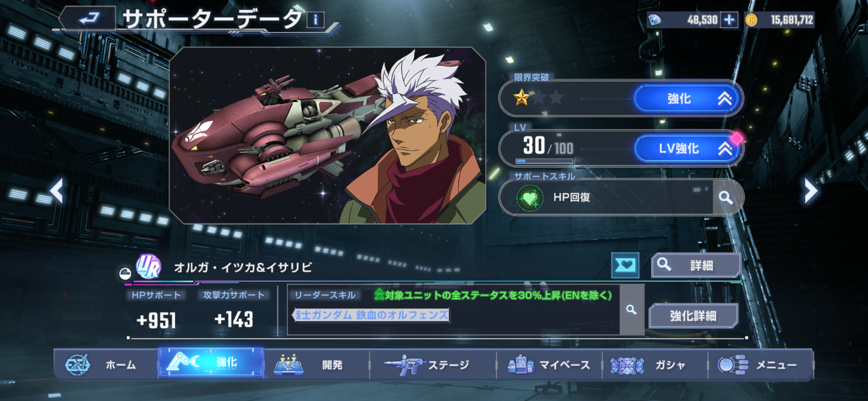Click the LV experience progress bar
This screenshot has height=401, width=868.
point(544,161)
